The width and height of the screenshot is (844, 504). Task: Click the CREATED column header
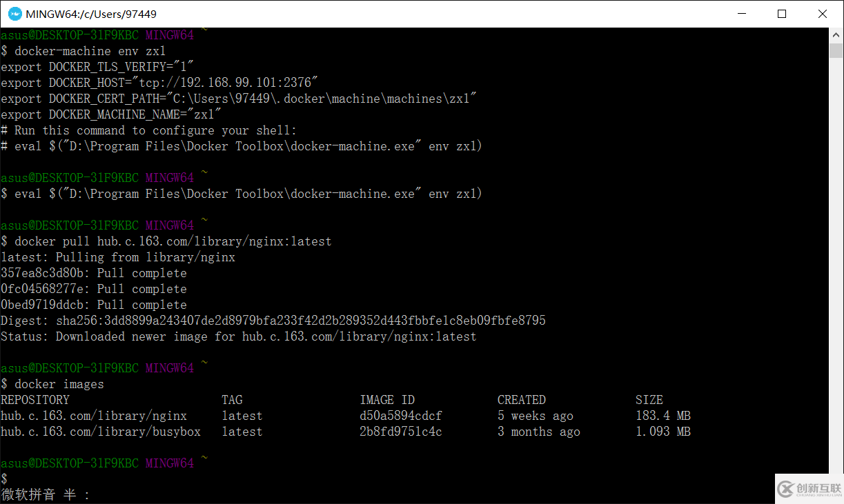pyautogui.click(x=522, y=400)
